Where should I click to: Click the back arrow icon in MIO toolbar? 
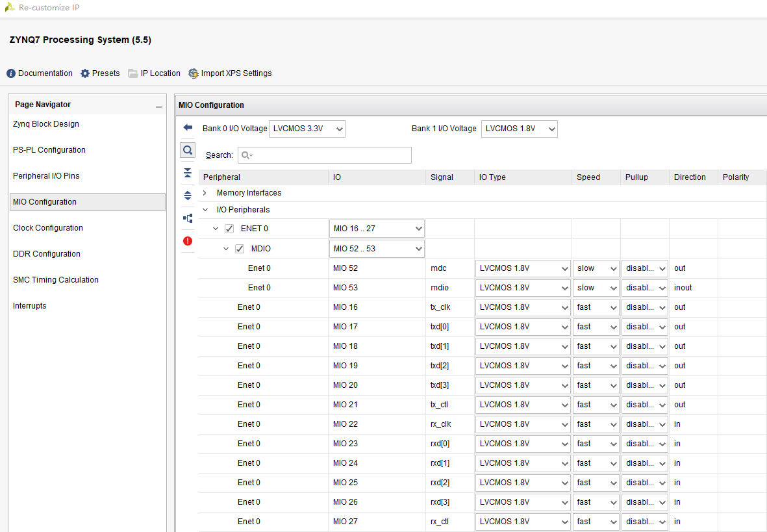pyautogui.click(x=188, y=127)
